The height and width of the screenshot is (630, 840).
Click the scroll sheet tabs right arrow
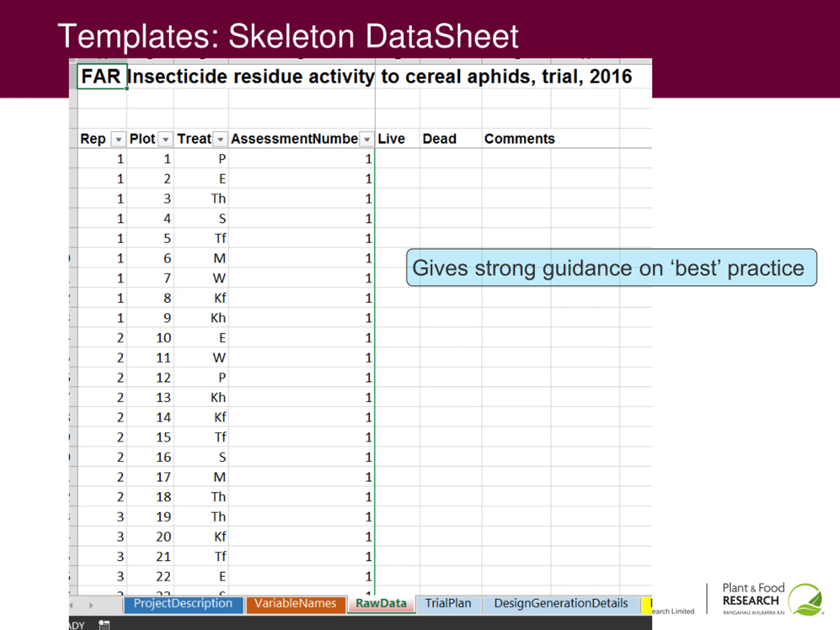pyautogui.click(x=91, y=605)
